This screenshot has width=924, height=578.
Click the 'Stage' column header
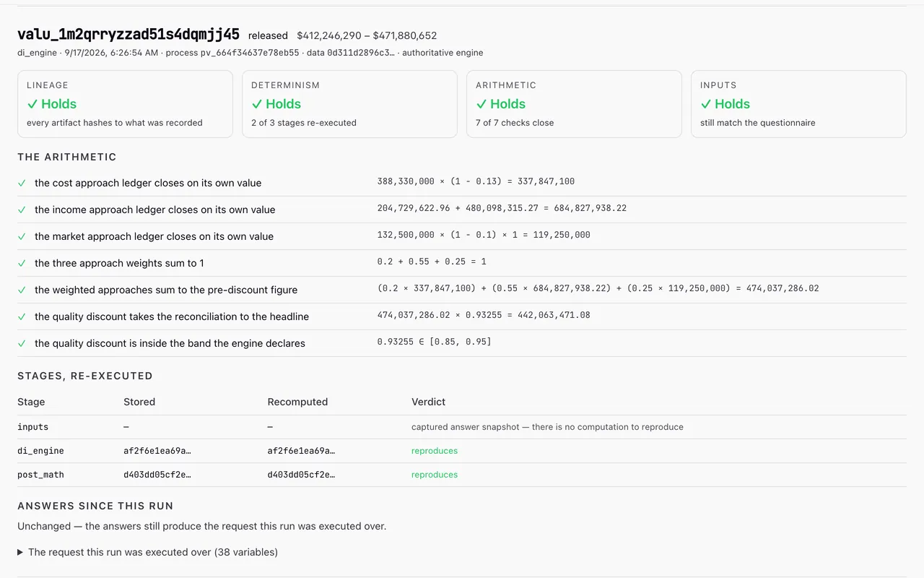[x=31, y=402]
